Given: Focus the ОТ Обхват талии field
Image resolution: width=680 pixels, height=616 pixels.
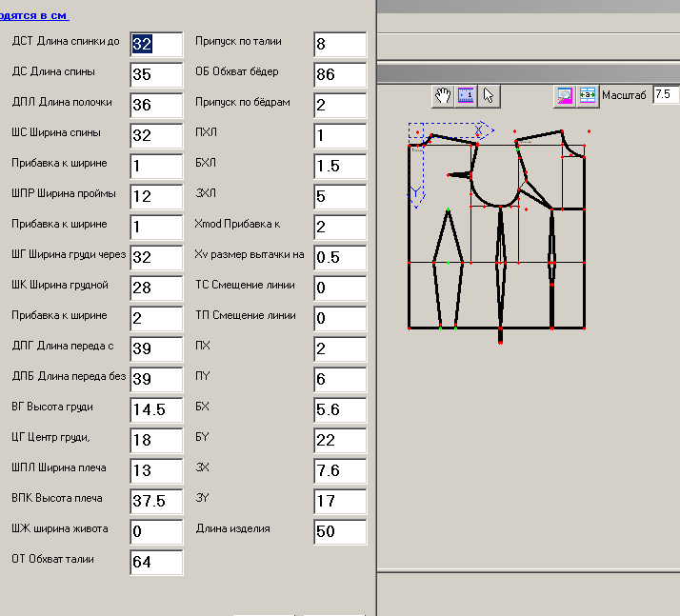Looking at the screenshot, I should [156, 562].
